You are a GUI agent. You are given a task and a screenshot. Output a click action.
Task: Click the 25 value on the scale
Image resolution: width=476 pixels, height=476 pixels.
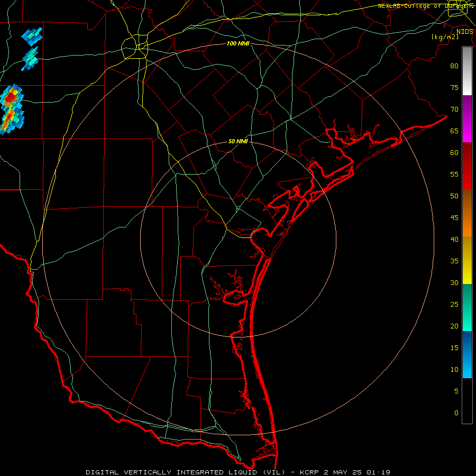pos(454,304)
